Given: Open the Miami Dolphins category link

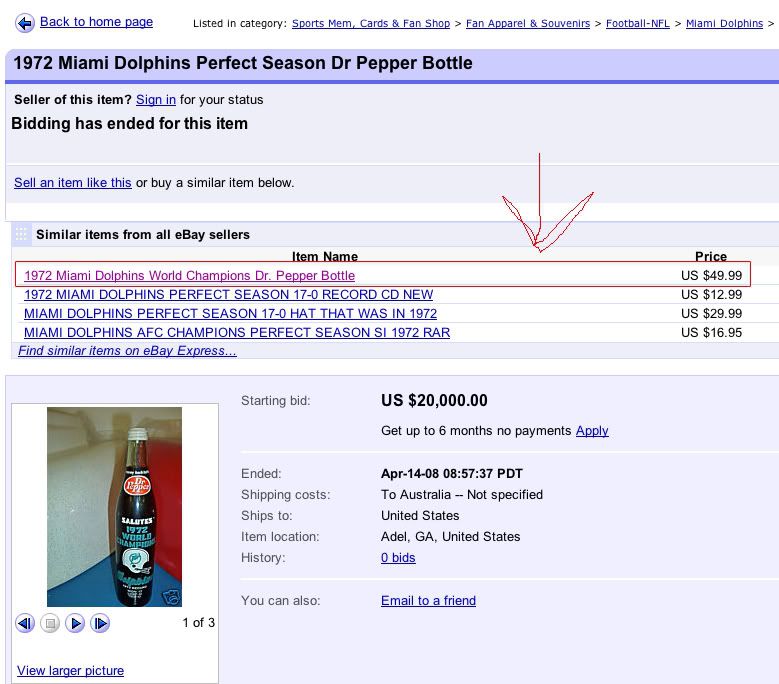Looking at the screenshot, I should (724, 23).
